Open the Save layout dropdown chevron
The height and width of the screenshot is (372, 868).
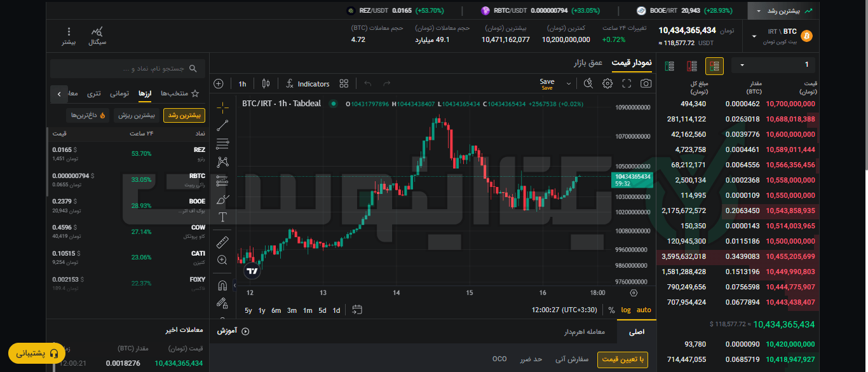coord(567,83)
